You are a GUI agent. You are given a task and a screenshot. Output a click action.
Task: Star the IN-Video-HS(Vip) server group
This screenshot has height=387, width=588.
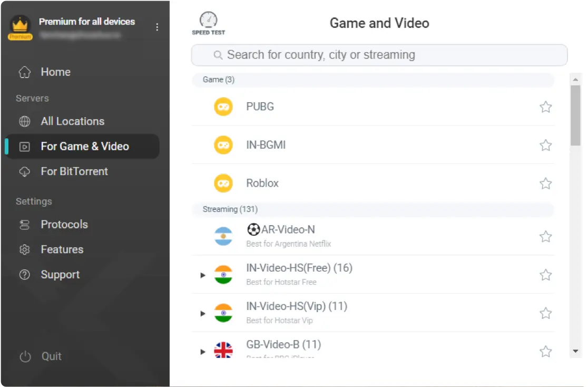pyautogui.click(x=546, y=313)
